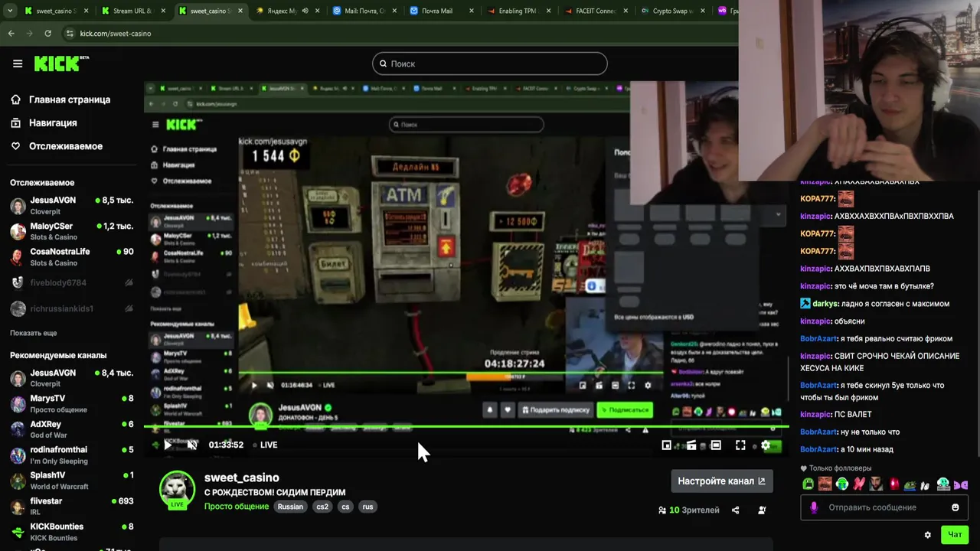View site information icon in address bar
The image size is (980, 551).
[70, 34]
